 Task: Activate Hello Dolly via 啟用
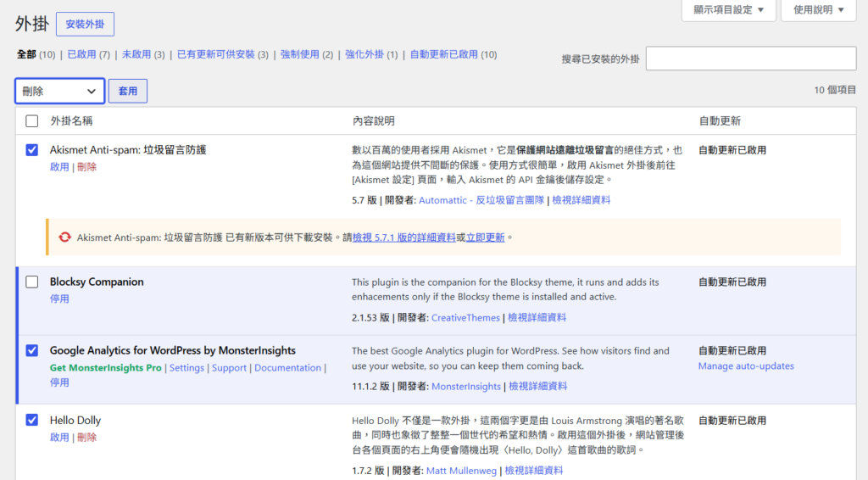click(59, 438)
